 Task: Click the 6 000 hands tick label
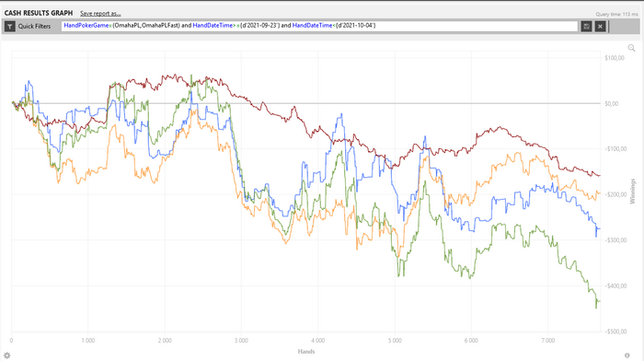click(471, 341)
